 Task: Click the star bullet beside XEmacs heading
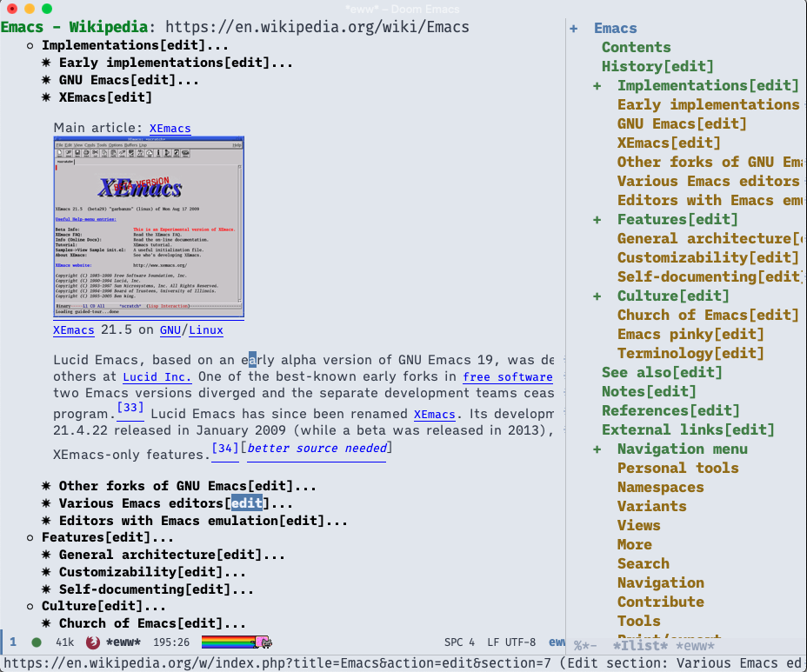[46, 97]
